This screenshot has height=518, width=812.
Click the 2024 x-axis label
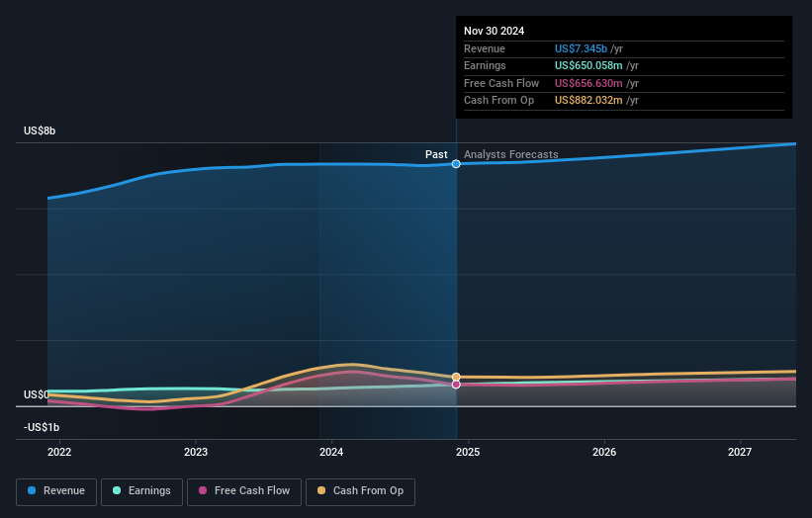(331, 452)
